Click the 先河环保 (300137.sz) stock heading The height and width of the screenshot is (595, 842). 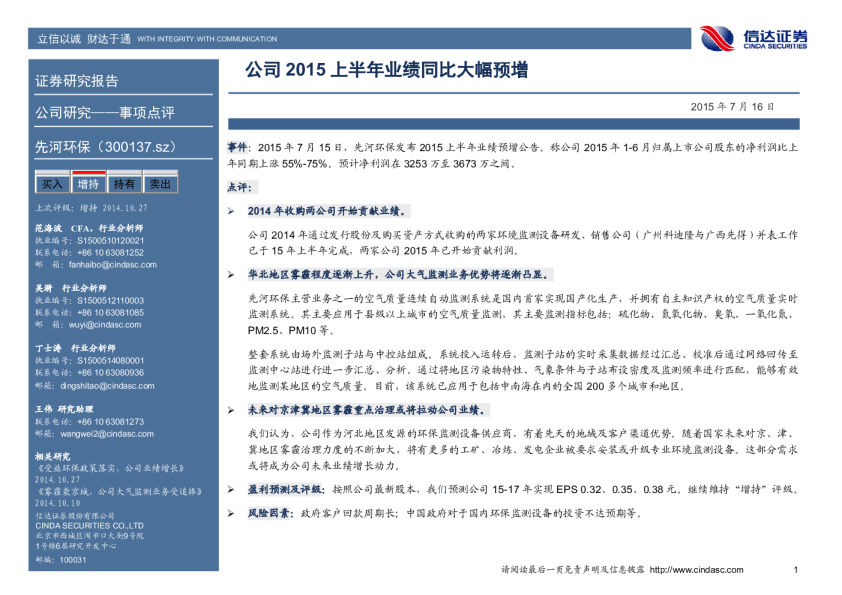[105, 145]
